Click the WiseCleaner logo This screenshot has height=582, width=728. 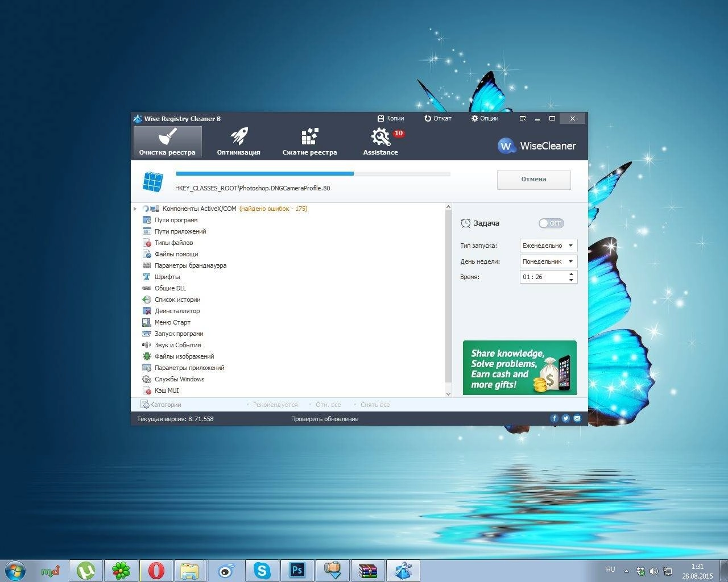[x=537, y=146]
